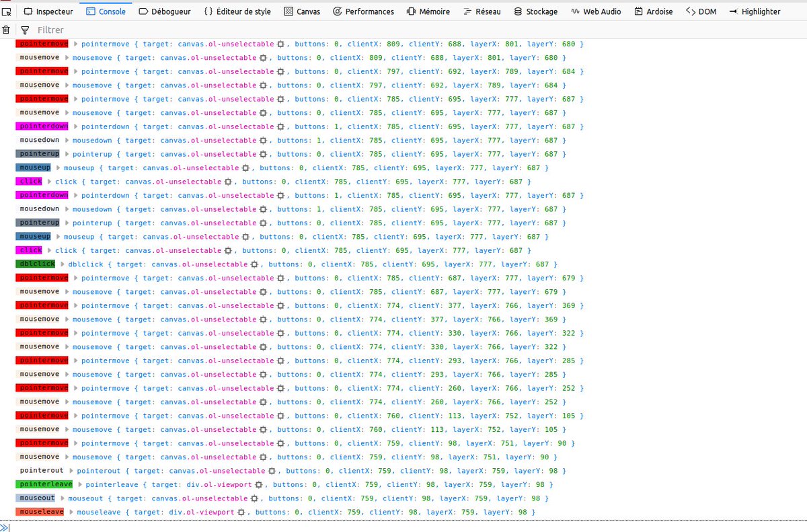This screenshot has height=532, width=807.
Task: Open the DOM tab
Action: (x=701, y=11)
